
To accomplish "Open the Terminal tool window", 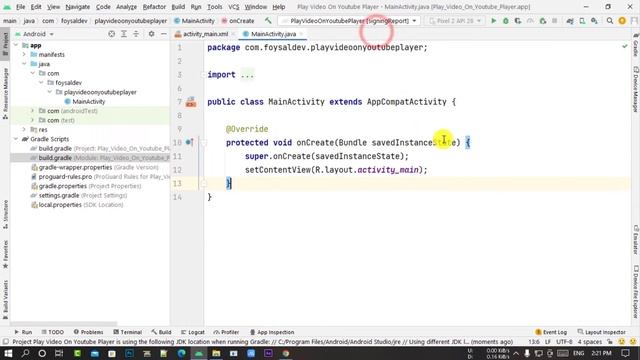I will click(x=127, y=332).
